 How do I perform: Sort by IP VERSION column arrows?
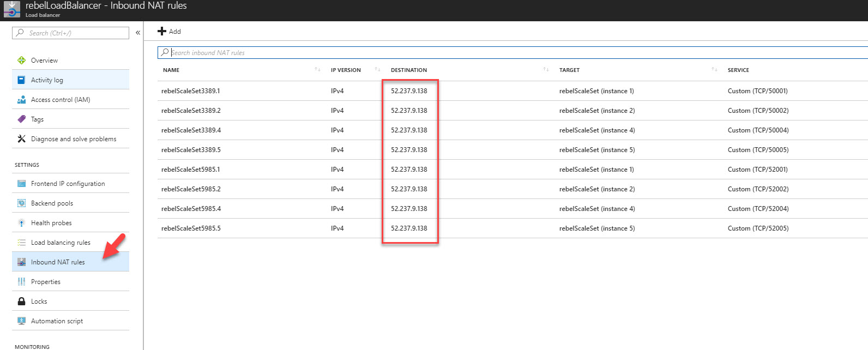click(377, 69)
